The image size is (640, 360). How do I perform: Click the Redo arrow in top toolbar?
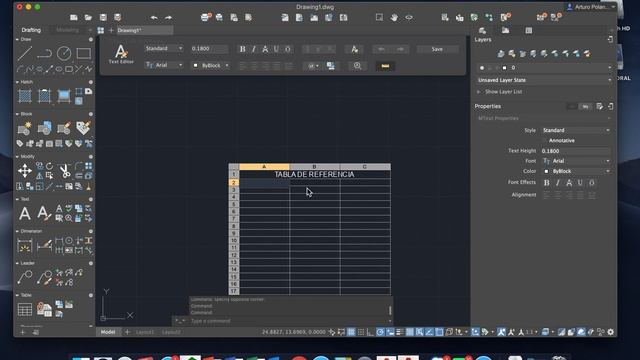click(x=168, y=18)
